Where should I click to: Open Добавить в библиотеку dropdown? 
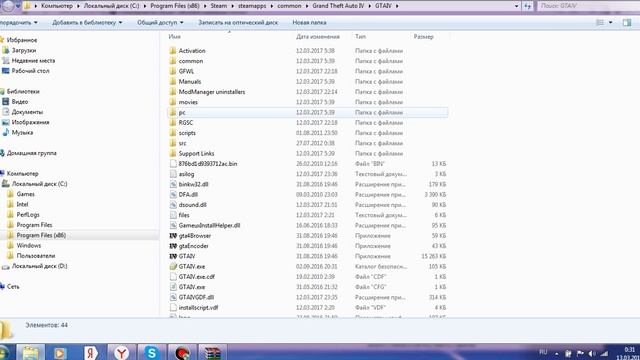(87, 22)
